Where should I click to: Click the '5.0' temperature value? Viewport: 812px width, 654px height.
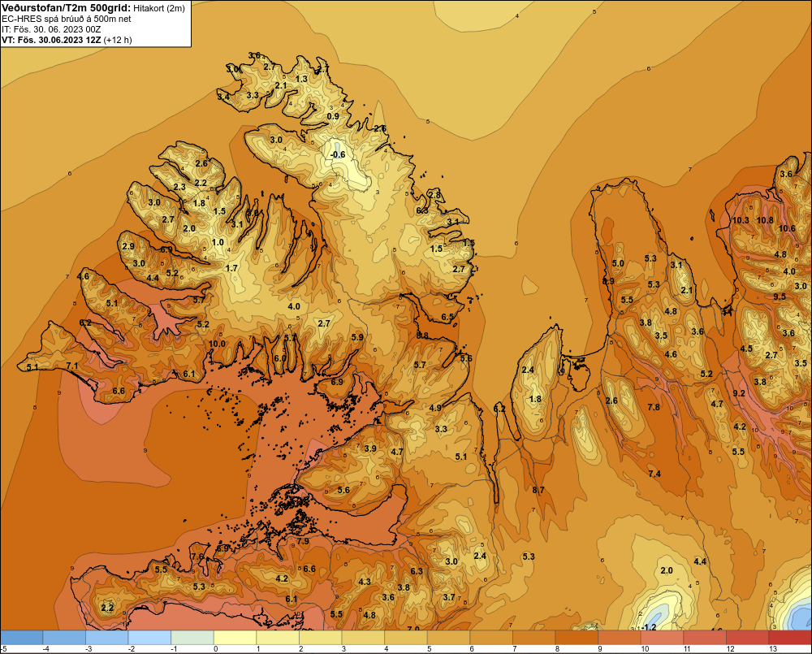[618, 263]
